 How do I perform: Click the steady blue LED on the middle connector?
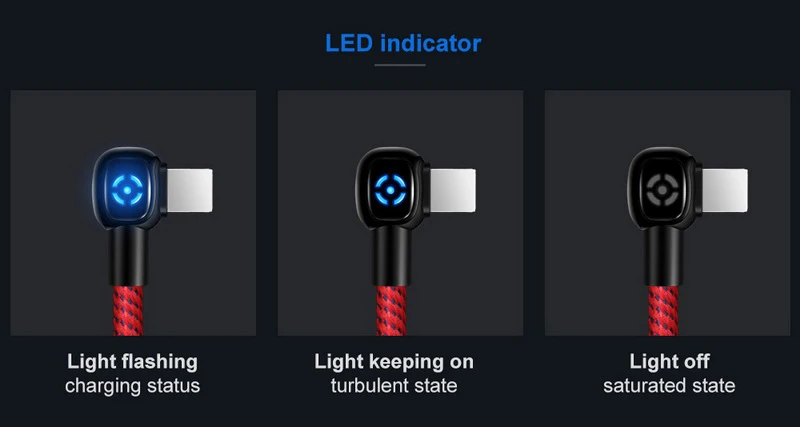tap(390, 190)
